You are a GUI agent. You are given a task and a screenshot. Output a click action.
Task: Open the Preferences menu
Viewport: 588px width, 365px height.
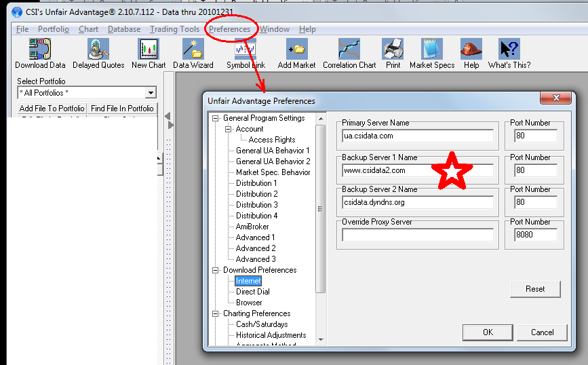coord(229,29)
